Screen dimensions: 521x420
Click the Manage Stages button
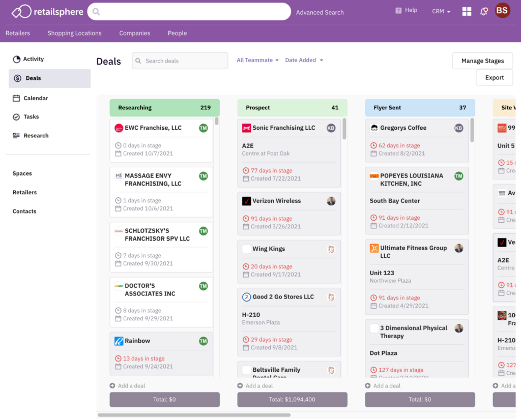(482, 61)
